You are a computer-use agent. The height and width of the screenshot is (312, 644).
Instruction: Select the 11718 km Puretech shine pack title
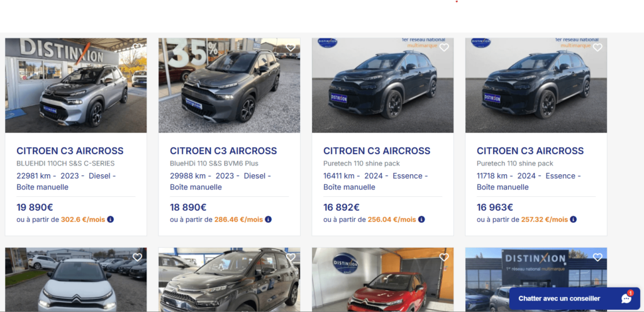point(530,151)
